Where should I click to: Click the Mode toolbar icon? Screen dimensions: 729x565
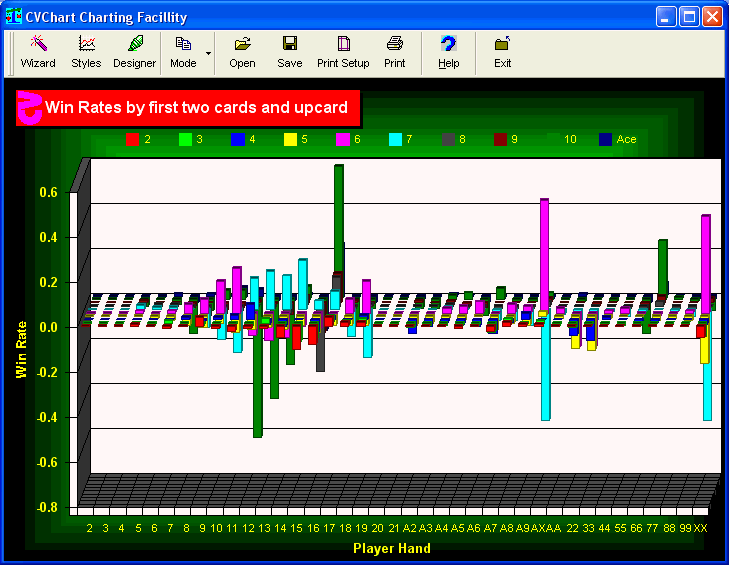[x=183, y=52]
